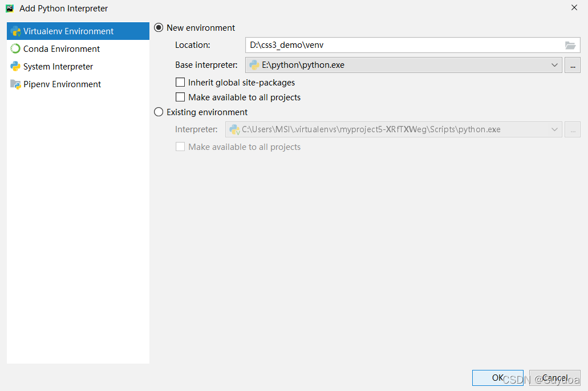Enable Inherit global site-packages checkbox
Screen dimensions: 588x391
click(180, 83)
